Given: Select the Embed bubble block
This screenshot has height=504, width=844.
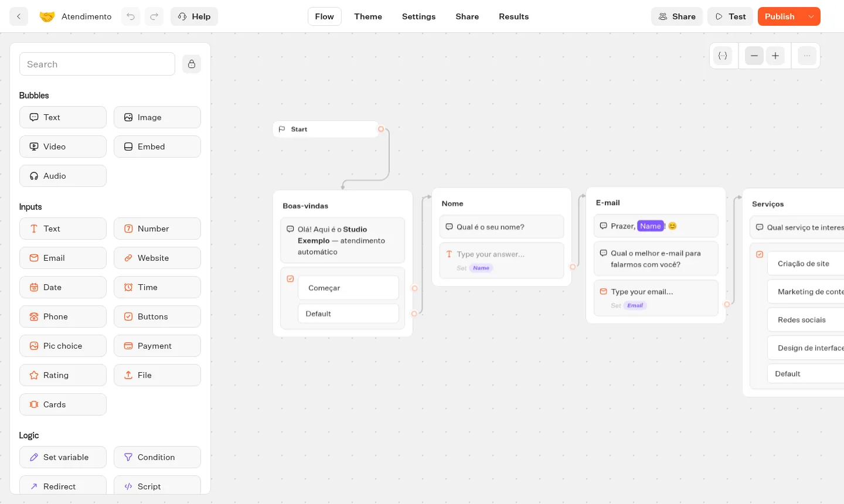Looking at the screenshot, I should pos(157,147).
